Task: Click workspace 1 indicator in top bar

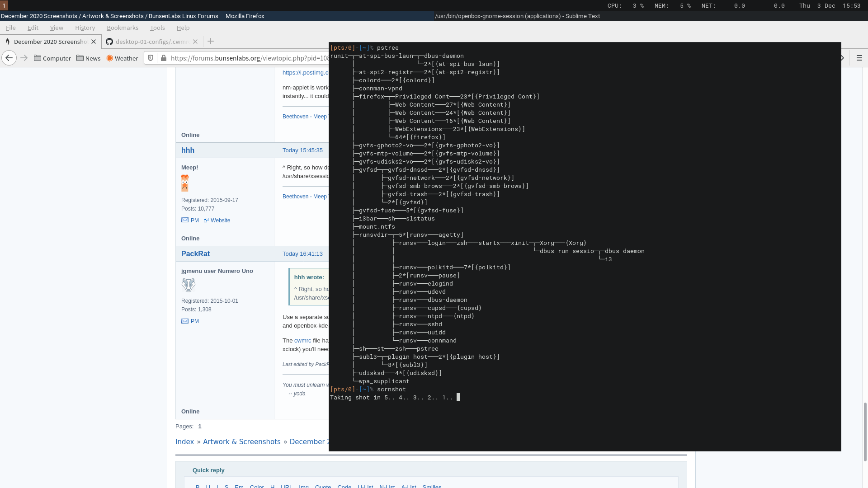Action: click(4, 5)
